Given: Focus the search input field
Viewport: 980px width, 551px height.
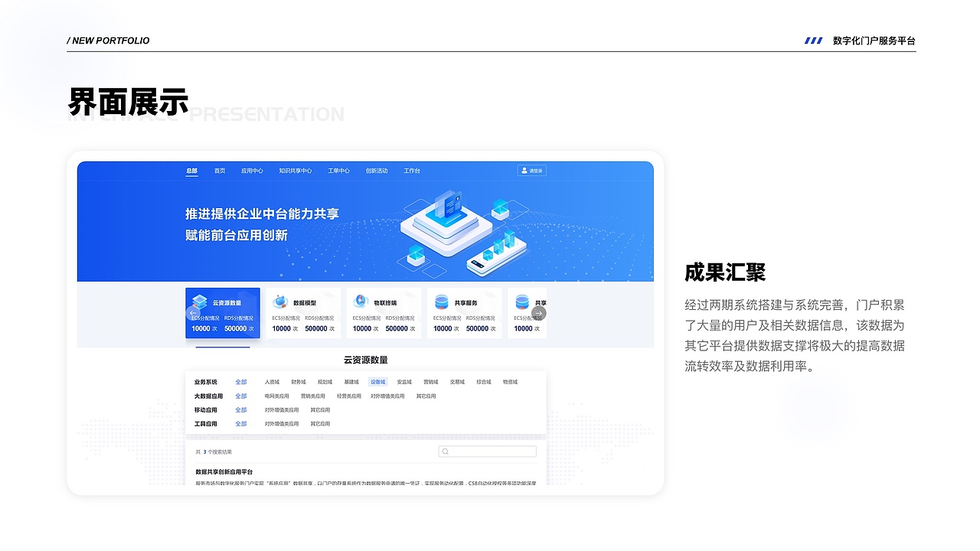Looking at the screenshot, I should [x=487, y=452].
